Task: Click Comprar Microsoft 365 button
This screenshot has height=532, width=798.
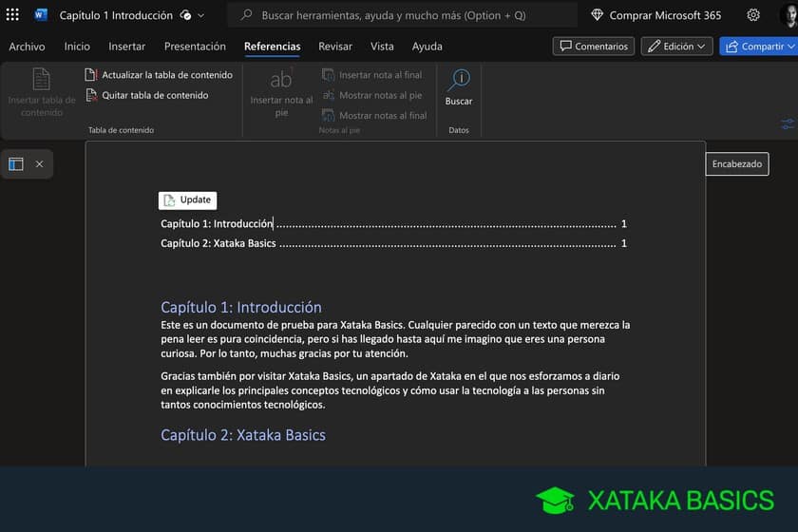Action: [x=655, y=15]
